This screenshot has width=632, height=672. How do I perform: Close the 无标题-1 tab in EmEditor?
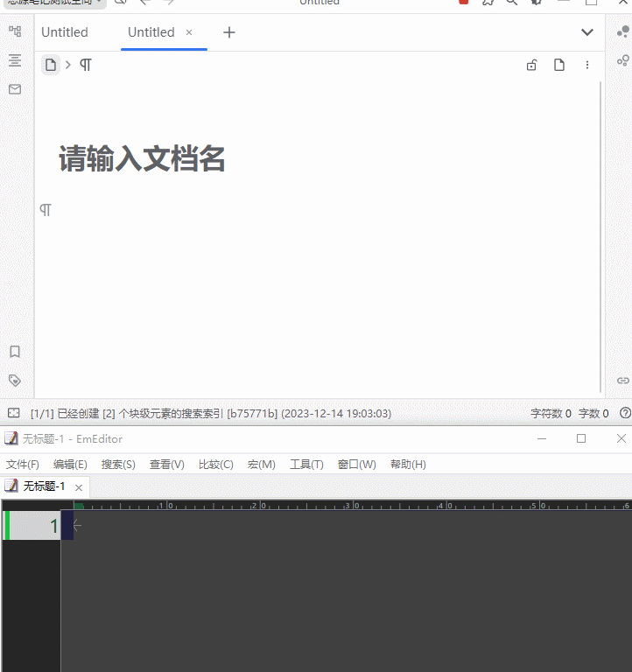(79, 487)
